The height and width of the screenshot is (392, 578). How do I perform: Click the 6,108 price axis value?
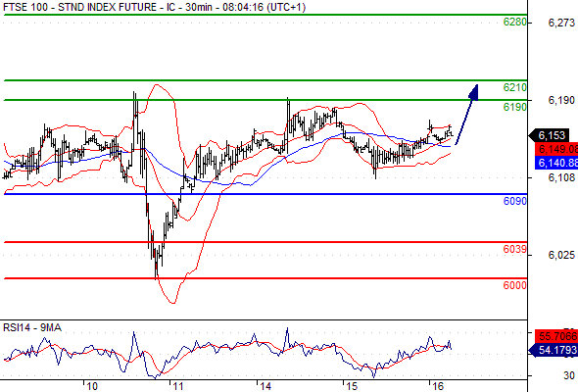coord(561,177)
